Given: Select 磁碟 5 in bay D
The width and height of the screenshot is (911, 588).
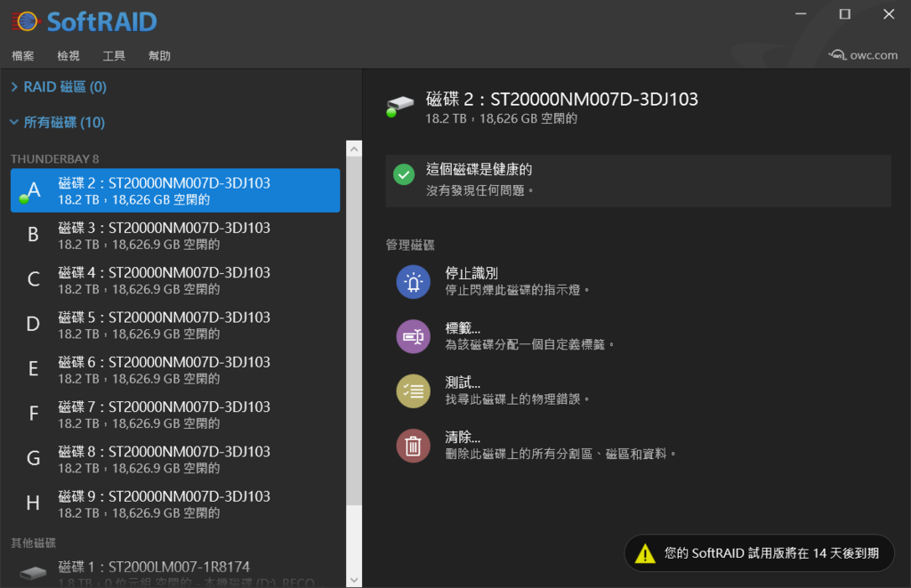Looking at the screenshot, I should 175,325.
